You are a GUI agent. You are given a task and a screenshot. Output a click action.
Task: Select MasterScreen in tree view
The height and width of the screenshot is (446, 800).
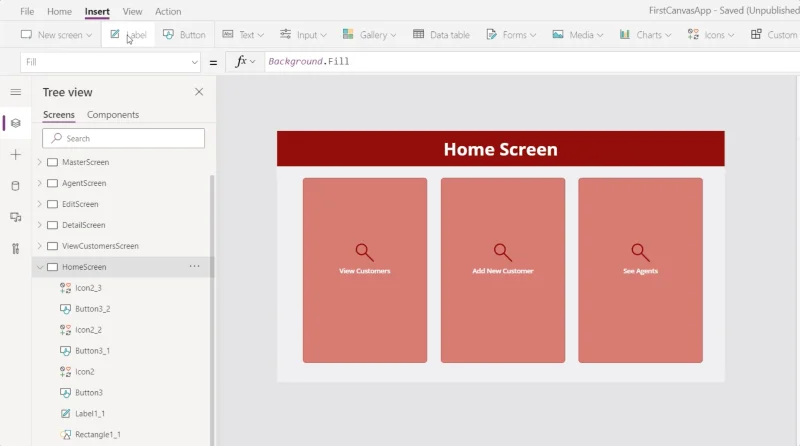[85, 162]
